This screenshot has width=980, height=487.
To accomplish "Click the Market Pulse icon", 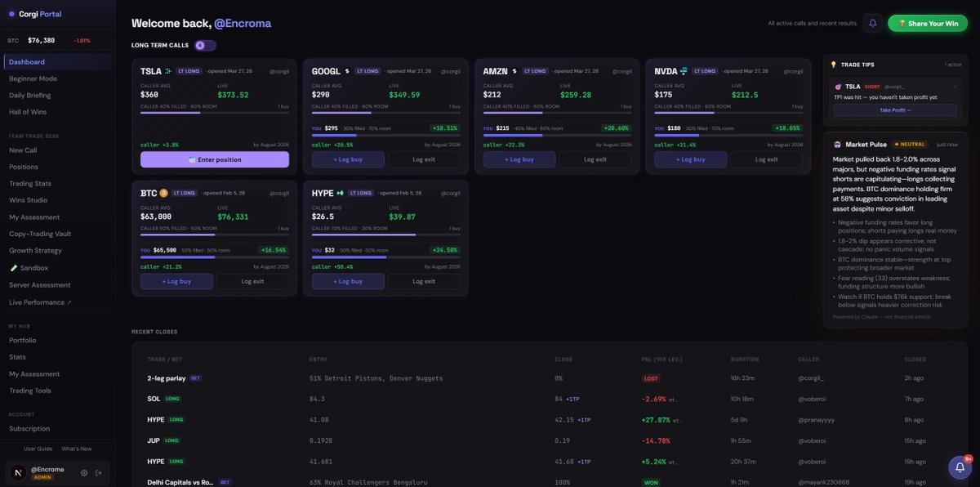I will [837, 144].
